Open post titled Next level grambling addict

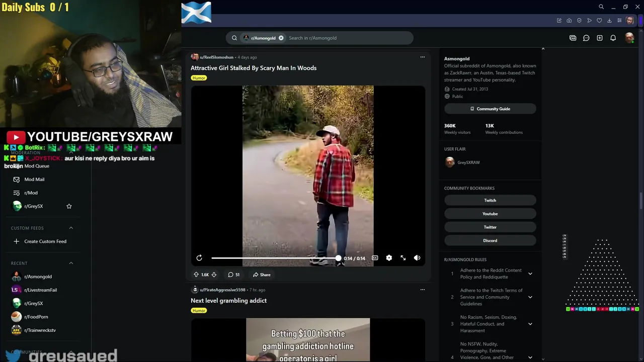point(228,301)
